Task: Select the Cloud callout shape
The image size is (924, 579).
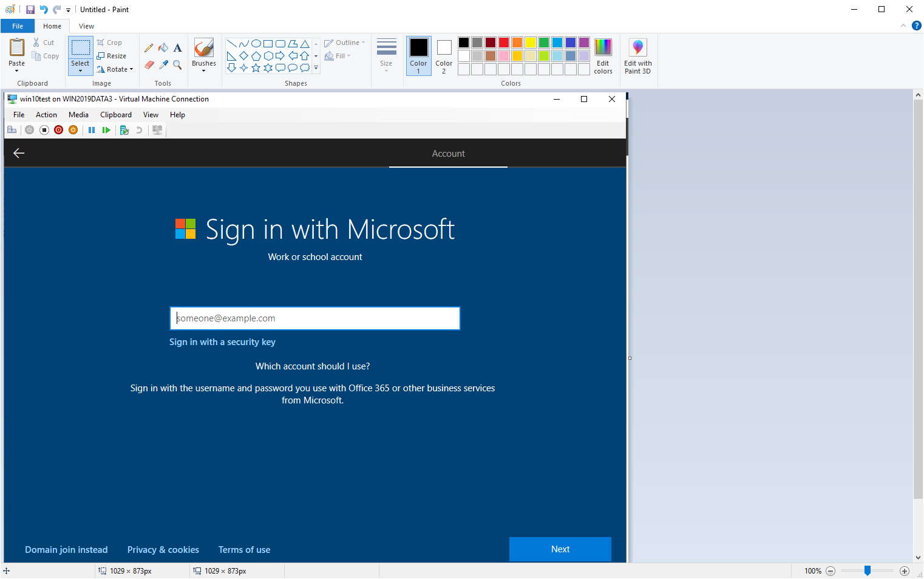Action: tap(305, 68)
